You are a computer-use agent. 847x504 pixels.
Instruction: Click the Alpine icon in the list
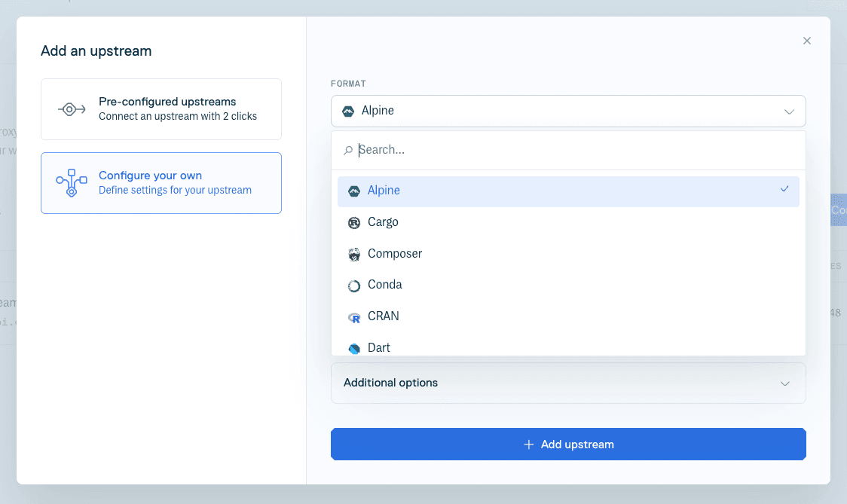[x=354, y=191]
